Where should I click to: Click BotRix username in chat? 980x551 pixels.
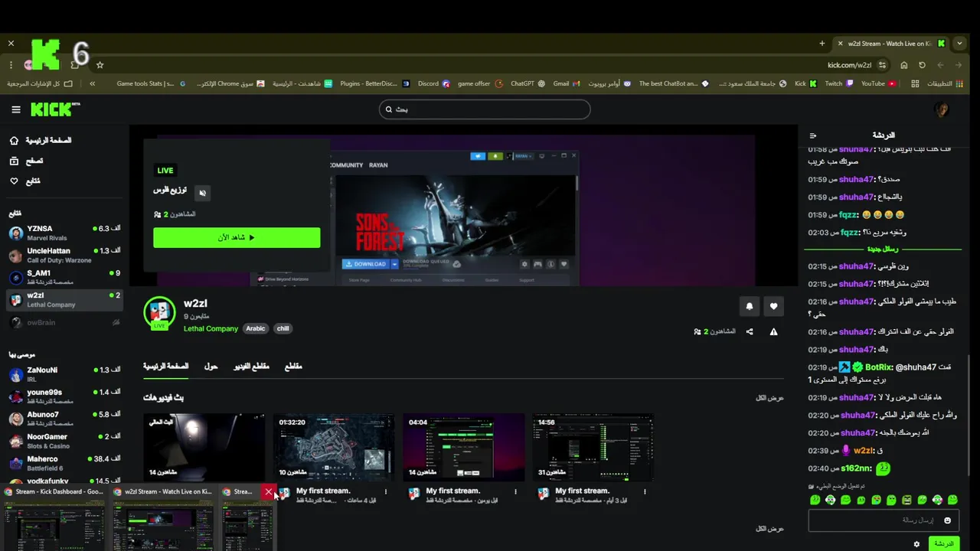click(879, 367)
